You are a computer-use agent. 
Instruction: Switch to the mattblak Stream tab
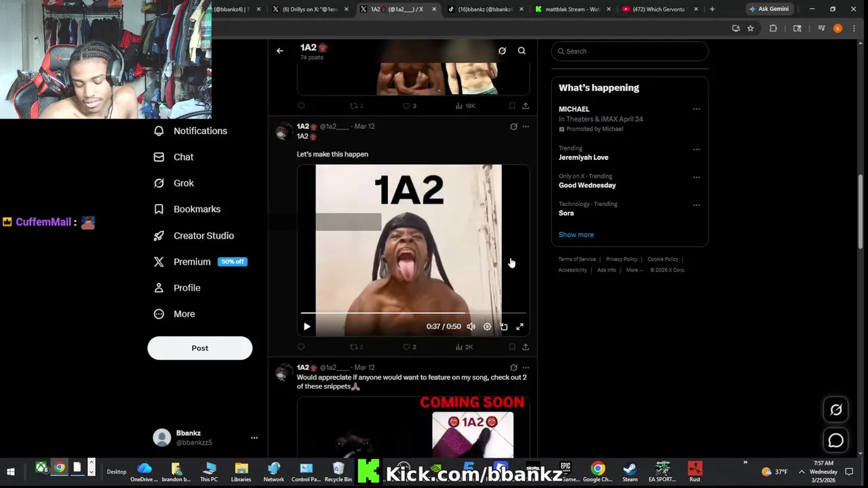click(x=573, y=9)
